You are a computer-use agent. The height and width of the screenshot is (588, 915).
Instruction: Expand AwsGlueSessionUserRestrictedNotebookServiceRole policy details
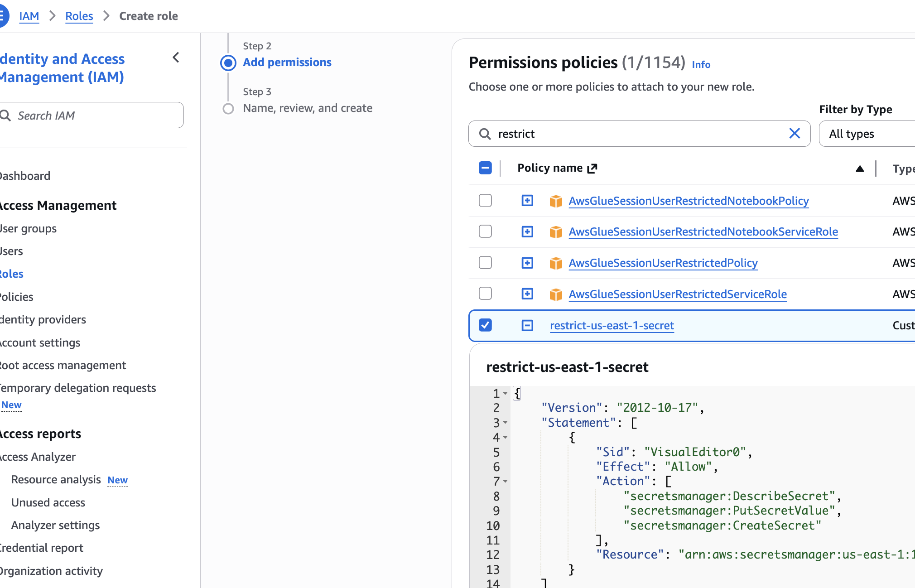pyautogui.click(x=527, y=231)
